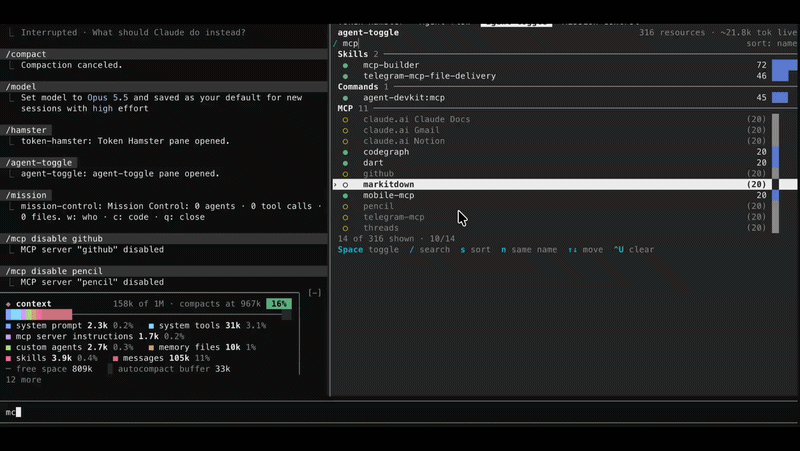The image size is (800, 451).
Task: Select the telegram-mcp-file-delivery row name
Action: tap(429, 76)
